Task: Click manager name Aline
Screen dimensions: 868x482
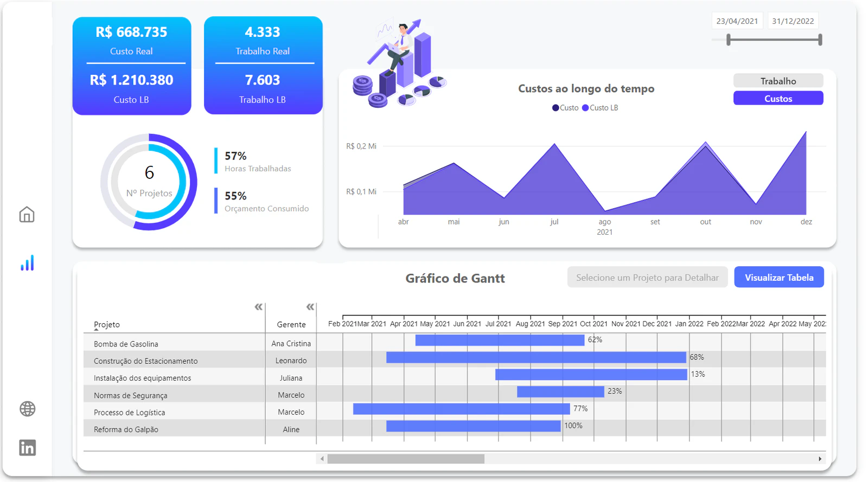Action: [x=291, y=429]
